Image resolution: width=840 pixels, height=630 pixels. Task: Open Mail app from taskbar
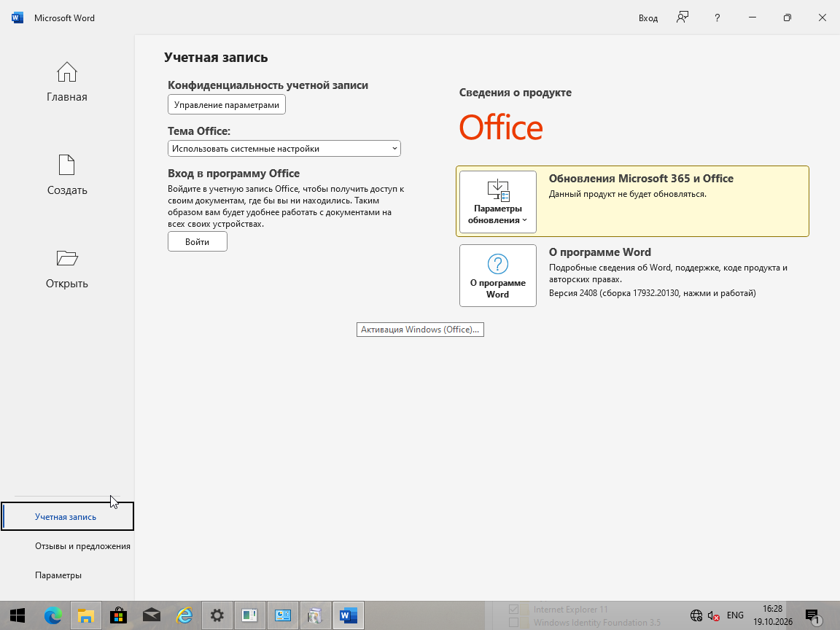(152, 615)
